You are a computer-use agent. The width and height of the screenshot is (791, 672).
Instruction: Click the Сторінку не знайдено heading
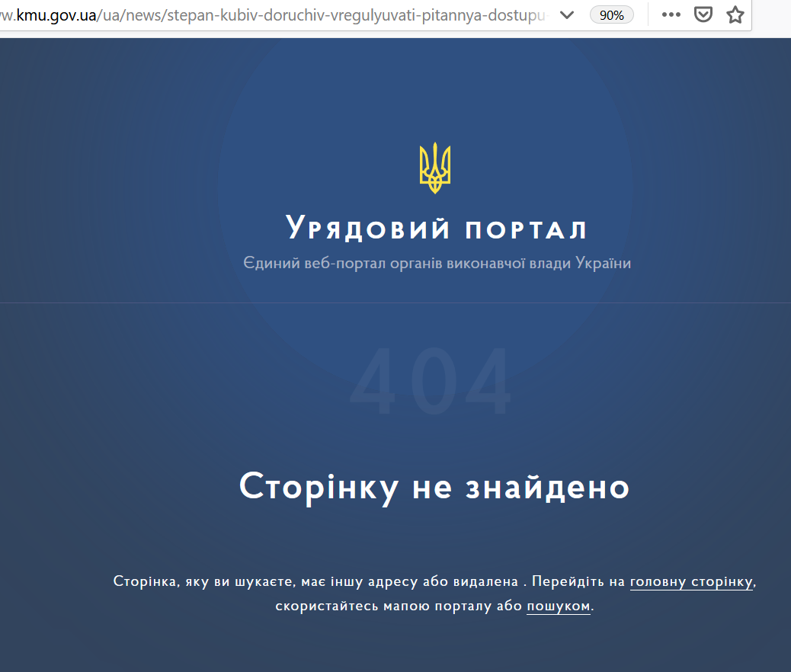click(x=434, y=487)
